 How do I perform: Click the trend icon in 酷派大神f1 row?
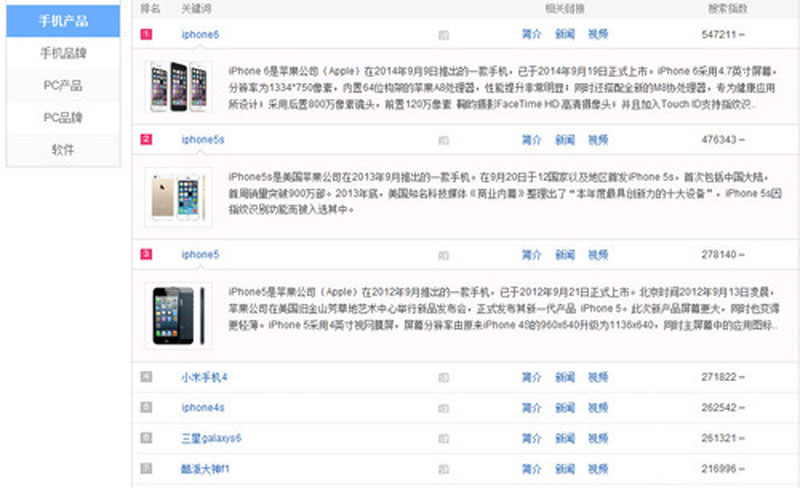tap(443, 470)
